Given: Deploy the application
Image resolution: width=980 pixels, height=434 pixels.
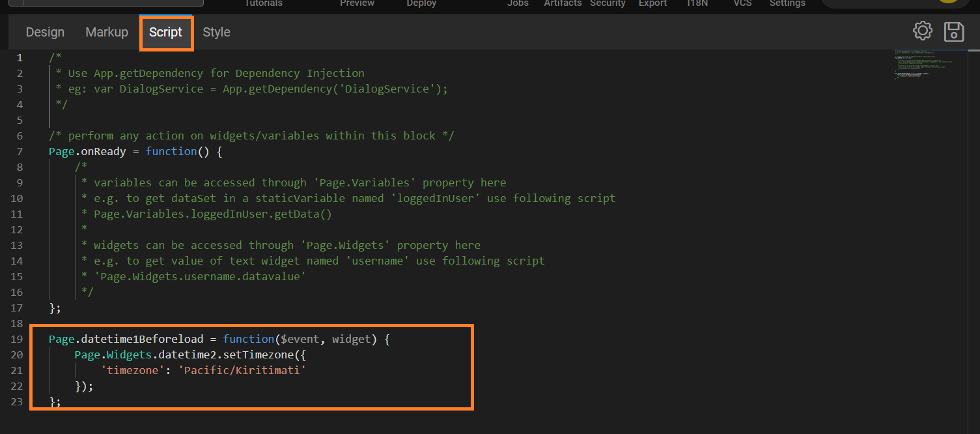Looking at the screenshot, I should coord(421,4).
